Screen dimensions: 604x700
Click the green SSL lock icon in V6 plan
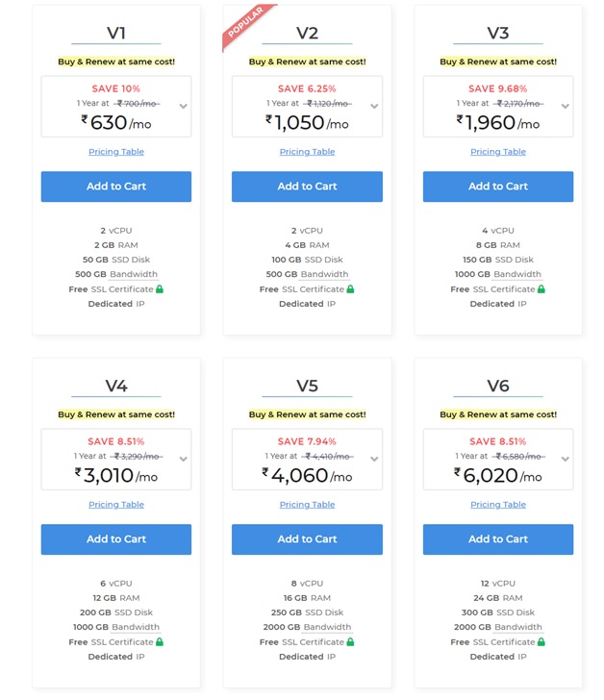click(x=541, y=641)
